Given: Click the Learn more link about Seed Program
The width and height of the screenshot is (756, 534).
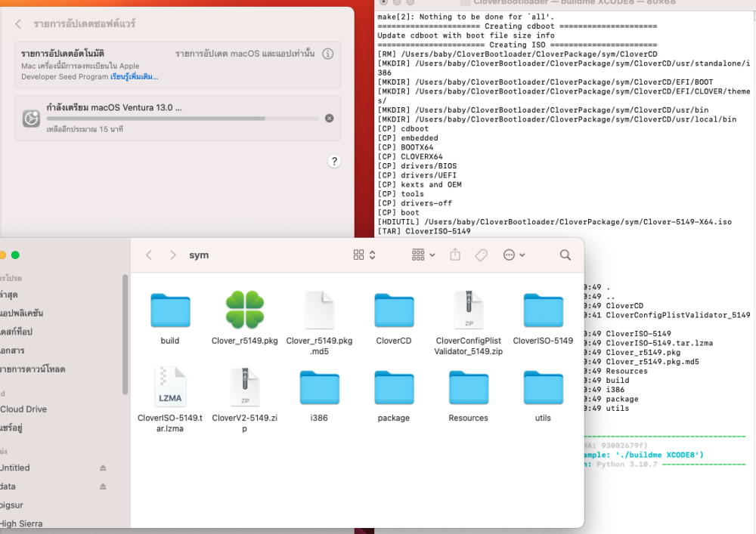Looking at the screenshot, I should [x=134, y=76].
